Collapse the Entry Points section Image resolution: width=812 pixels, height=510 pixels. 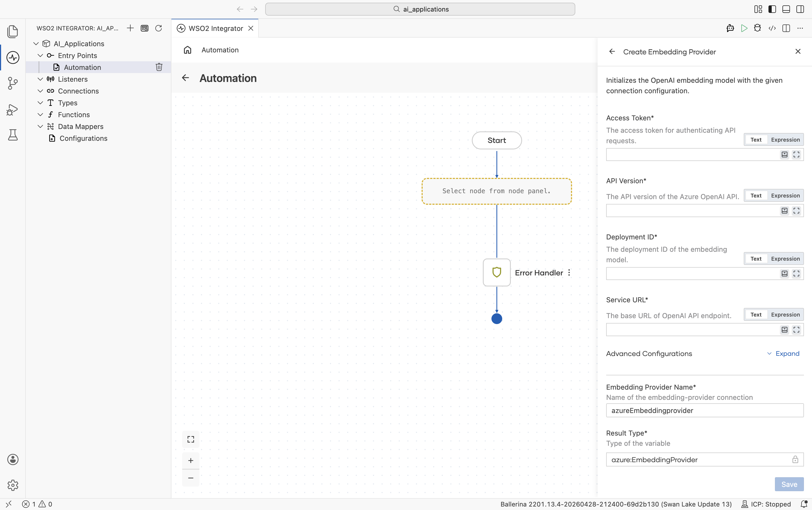tap(40, 55)
